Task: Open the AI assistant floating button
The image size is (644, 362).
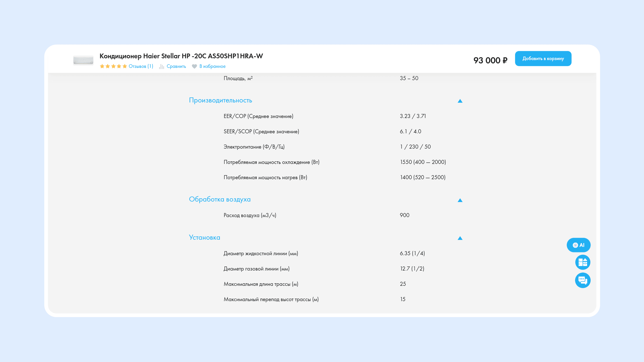Action: coord(578,245)
